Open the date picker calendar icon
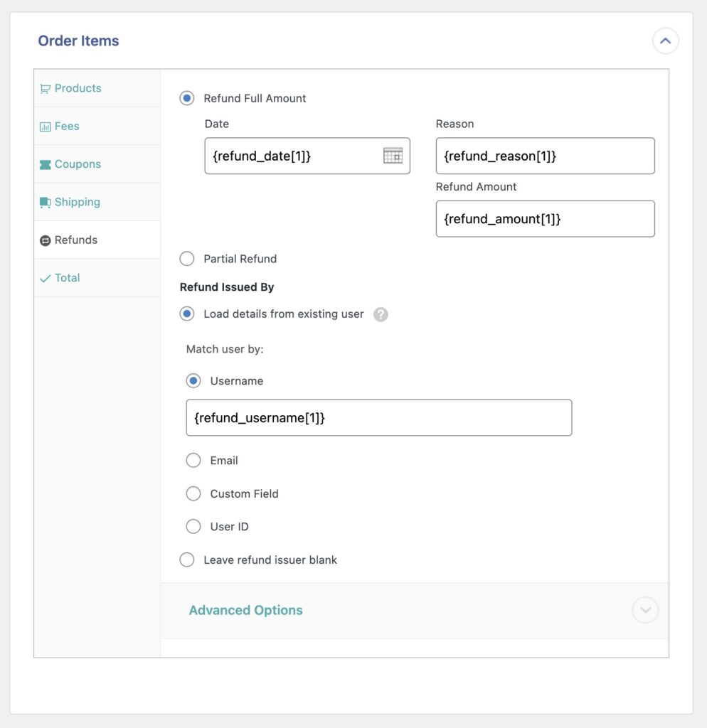The image size is (707, 728). (x=394, y=156)
